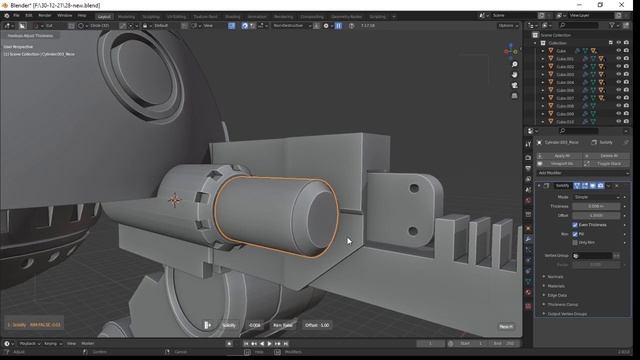This screenshot has width=640, height=360.
Task: Click the blue circular snapping icon in the tool header
Action: 244,25
